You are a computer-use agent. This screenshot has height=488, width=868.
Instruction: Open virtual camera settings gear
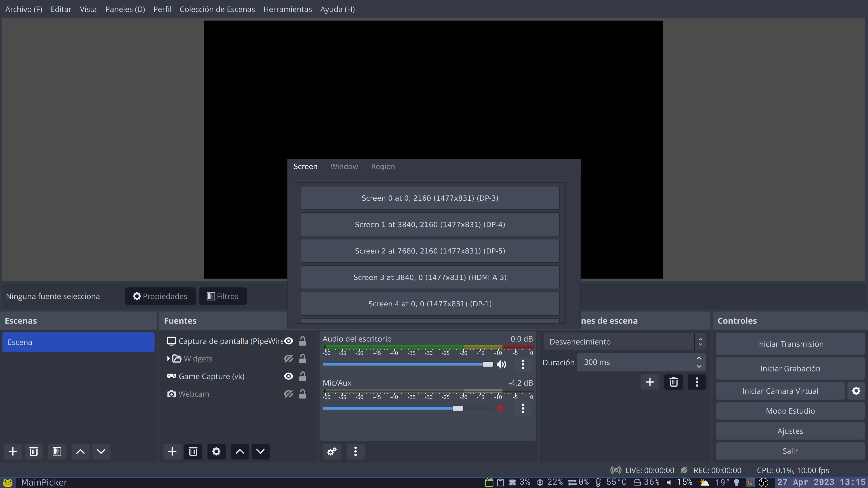pyautogui.click(x=856, y=391)
